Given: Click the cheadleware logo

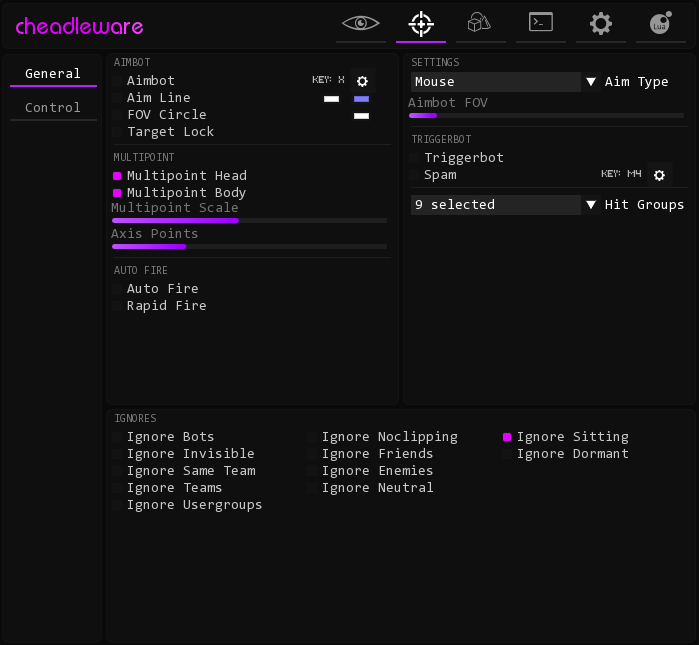Looking at the screenshot, I should (x=79, y=26).
